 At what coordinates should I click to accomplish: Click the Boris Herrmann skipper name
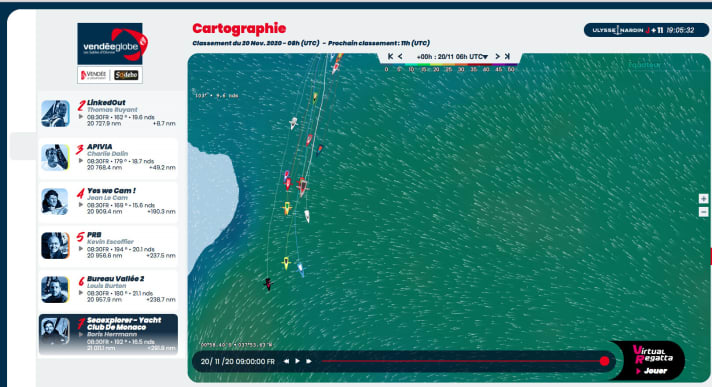[x=112, y=334]
